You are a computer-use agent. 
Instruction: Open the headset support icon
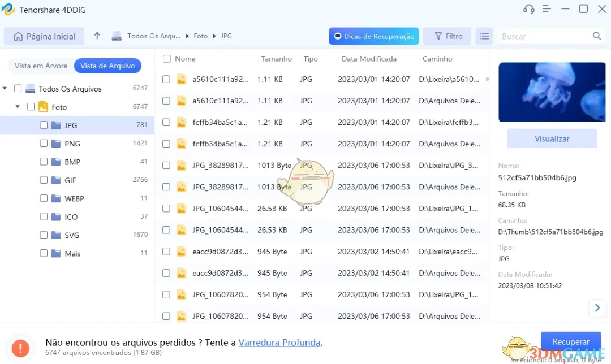pos(528,9)
